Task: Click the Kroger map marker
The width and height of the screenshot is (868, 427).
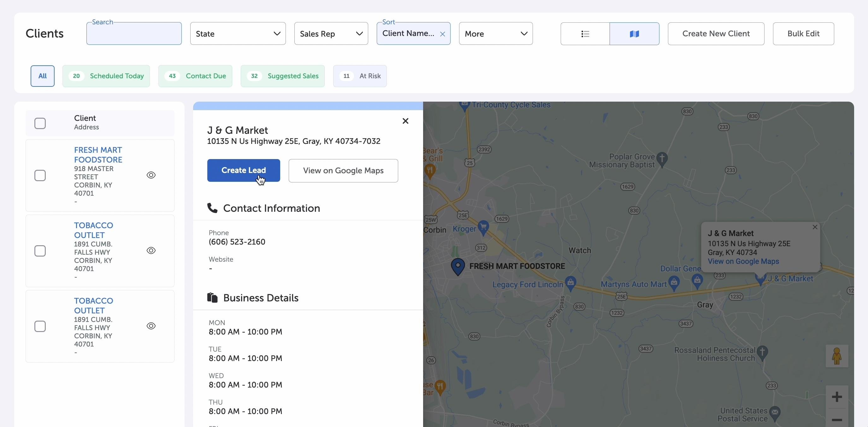Action: point(483,227)
